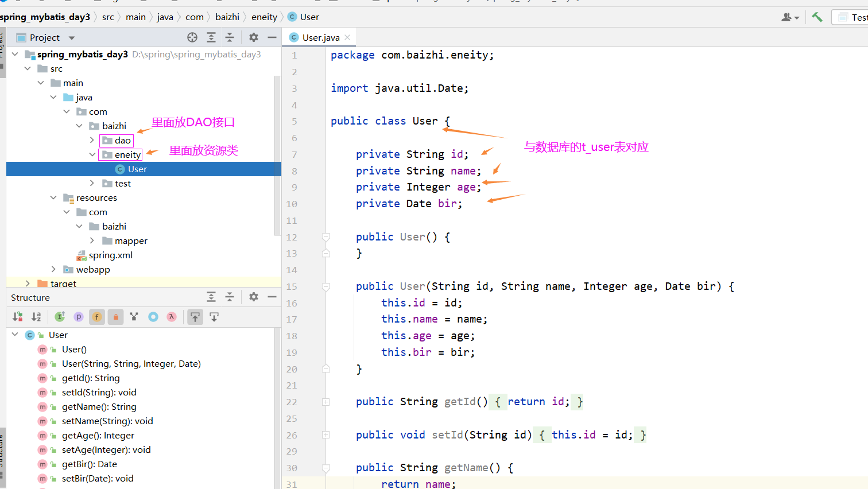This screenshot has height=489, width=868.
Task: Open Structure panel settings gear
Action: click(x=254, y=297)
